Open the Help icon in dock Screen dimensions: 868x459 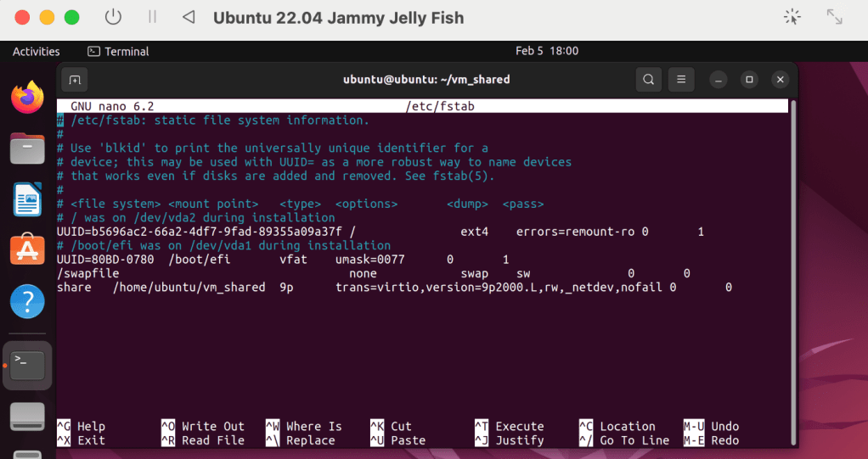[x=27, y=301]
